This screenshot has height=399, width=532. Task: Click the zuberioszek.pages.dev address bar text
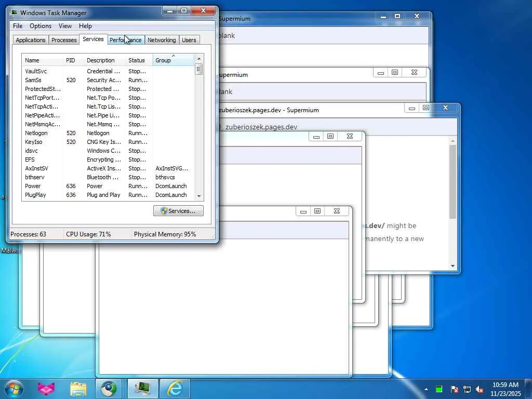coord(261,127)
